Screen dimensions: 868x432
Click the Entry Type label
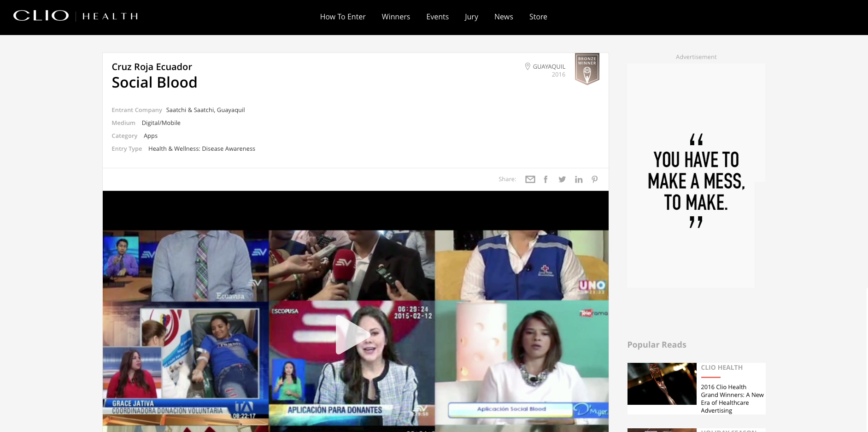click(127, 148)
